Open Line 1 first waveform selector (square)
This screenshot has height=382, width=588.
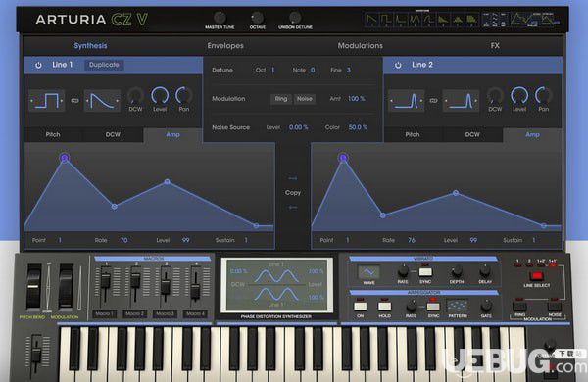47,101
